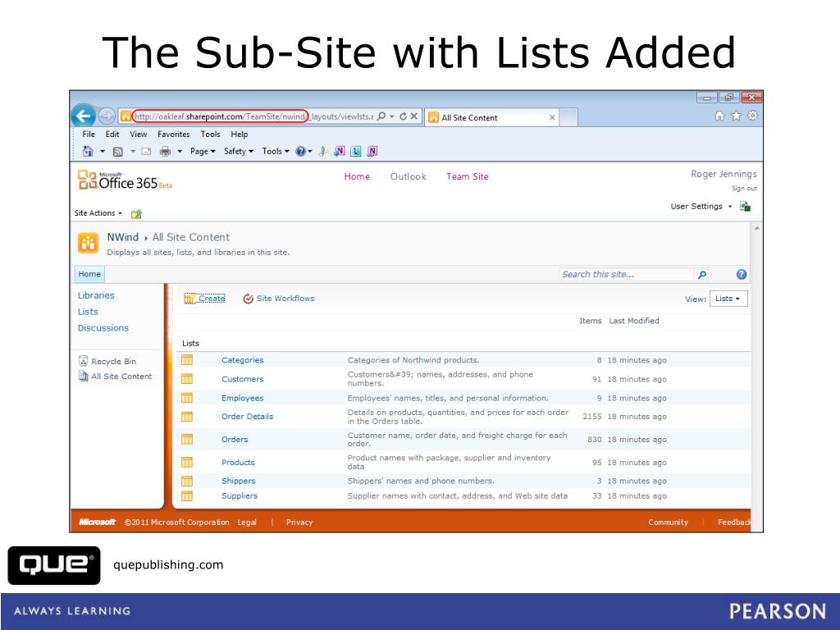Viewport: 840px width, 630px height.
Task: Click the Categories list icon
Action: (187, 360)
